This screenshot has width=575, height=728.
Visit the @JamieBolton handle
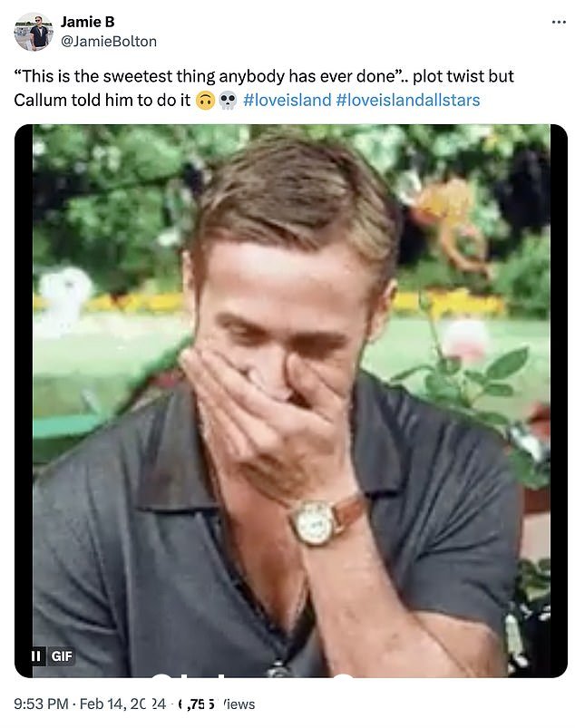point(109,42)
